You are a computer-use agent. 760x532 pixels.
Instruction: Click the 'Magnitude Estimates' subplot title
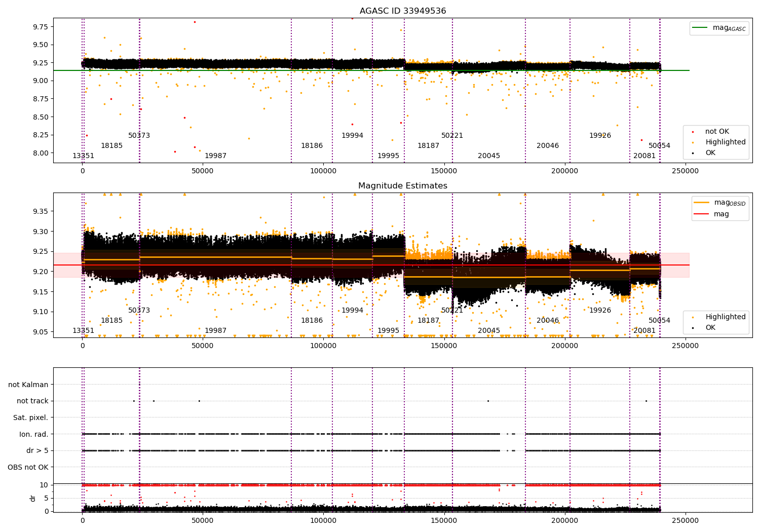tap(403, 186)
